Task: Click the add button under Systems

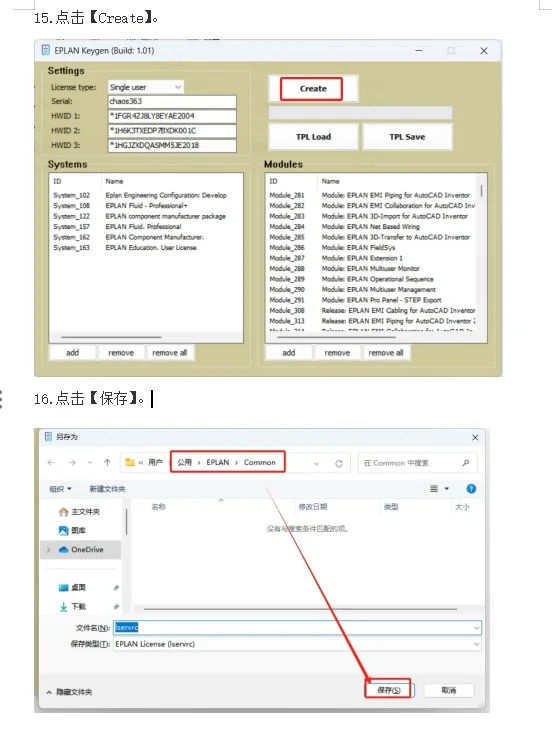Action: click(x=72, y=352)
